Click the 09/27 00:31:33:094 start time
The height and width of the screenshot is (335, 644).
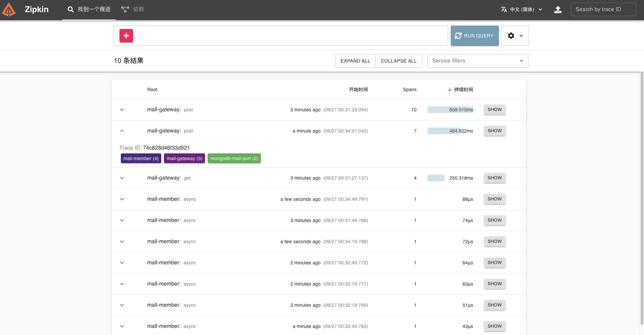pos(346,110)
